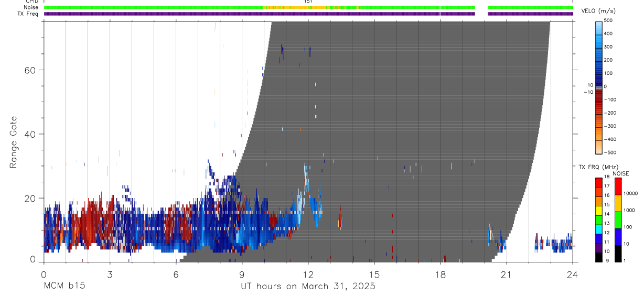This screenshot has height=297, width=644.
Task: Click the "MCM b15" radar beam label
Action: 63,286
